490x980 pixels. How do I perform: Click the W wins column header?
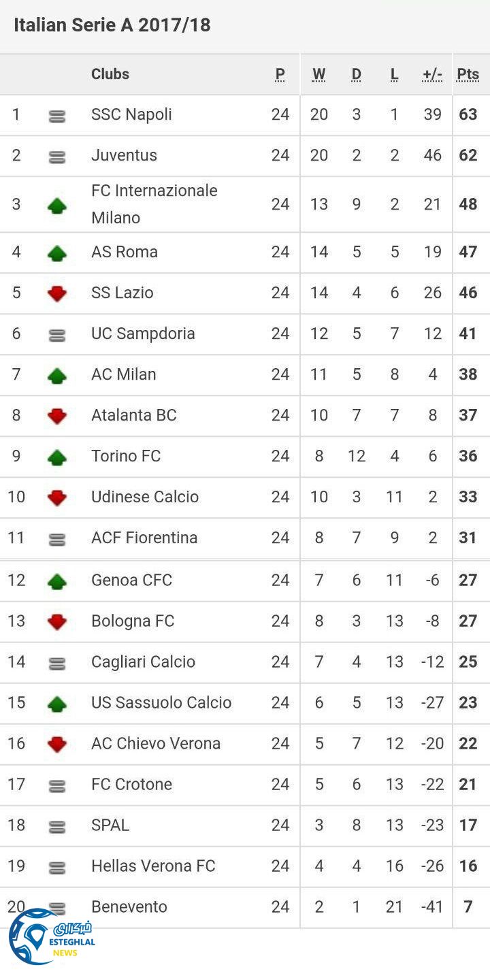coord(318,74)
